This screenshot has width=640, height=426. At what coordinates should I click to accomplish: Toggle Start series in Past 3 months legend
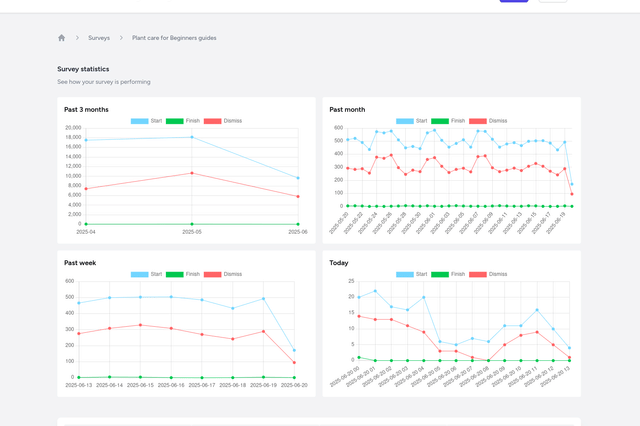[x=146, y=121]
